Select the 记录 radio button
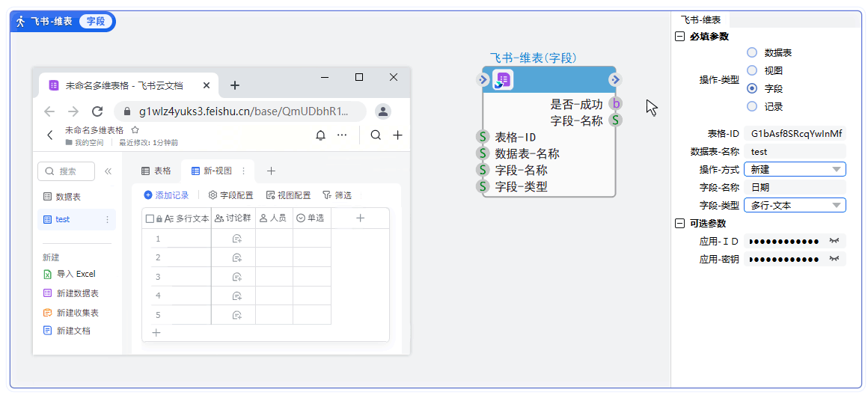 pos(751,105)
